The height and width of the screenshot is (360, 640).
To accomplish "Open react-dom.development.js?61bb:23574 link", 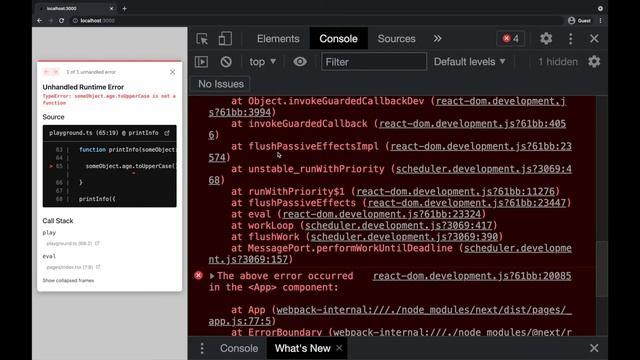I will point(481,147).
